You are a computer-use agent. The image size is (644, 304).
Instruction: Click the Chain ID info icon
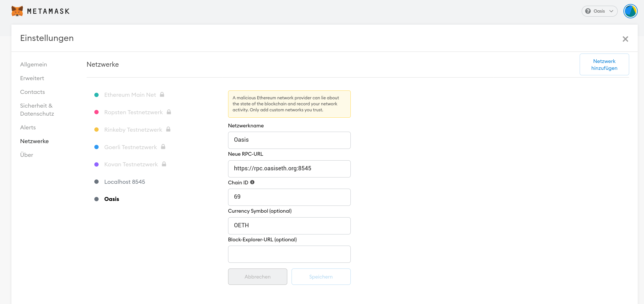252,182
